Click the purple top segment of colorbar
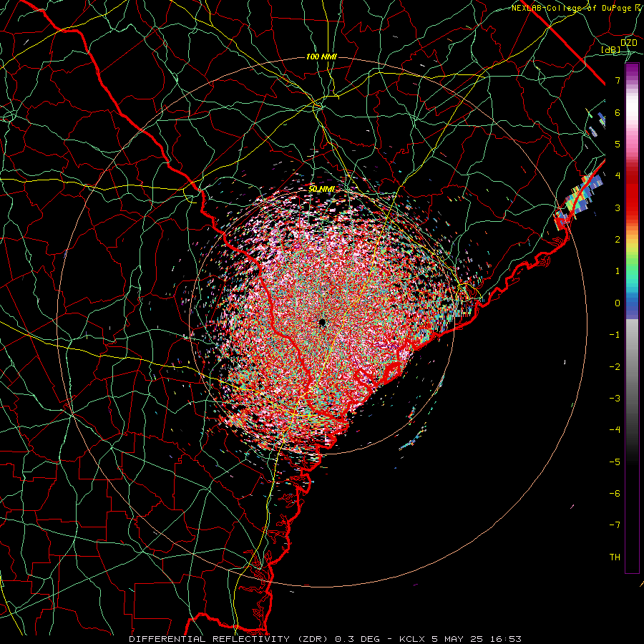This screenshot has height=644, width=644. tap(632, 70)
